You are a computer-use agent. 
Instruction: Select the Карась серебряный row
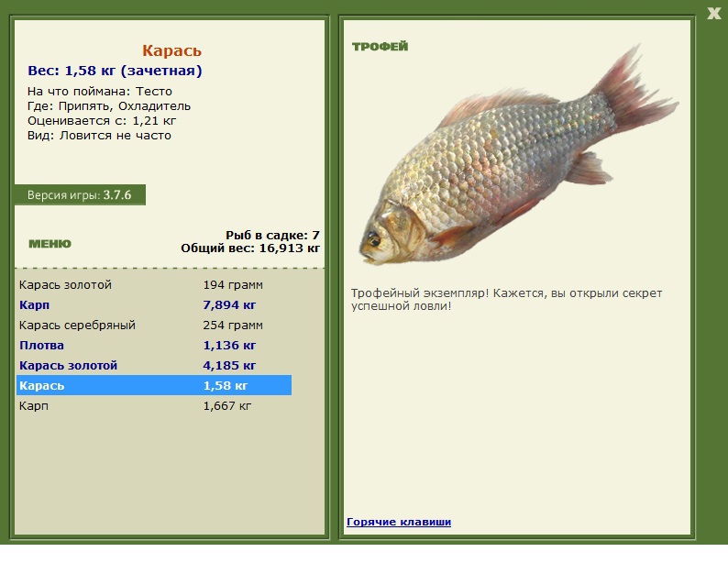[154, 325]
